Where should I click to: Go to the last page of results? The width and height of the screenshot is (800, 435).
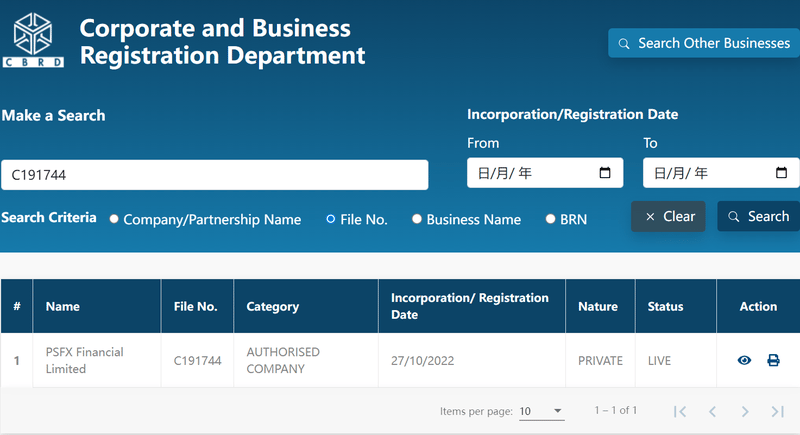778,412
